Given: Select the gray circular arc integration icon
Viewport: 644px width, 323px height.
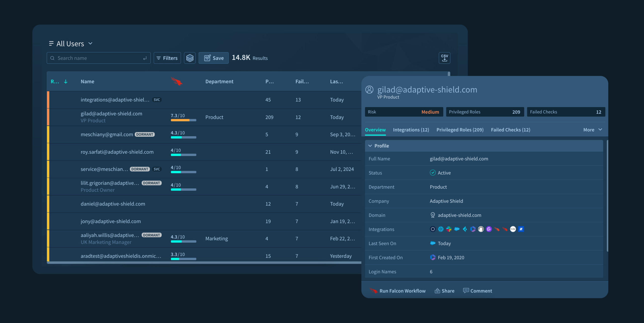Looking at the screenshot, I should 481,229.
